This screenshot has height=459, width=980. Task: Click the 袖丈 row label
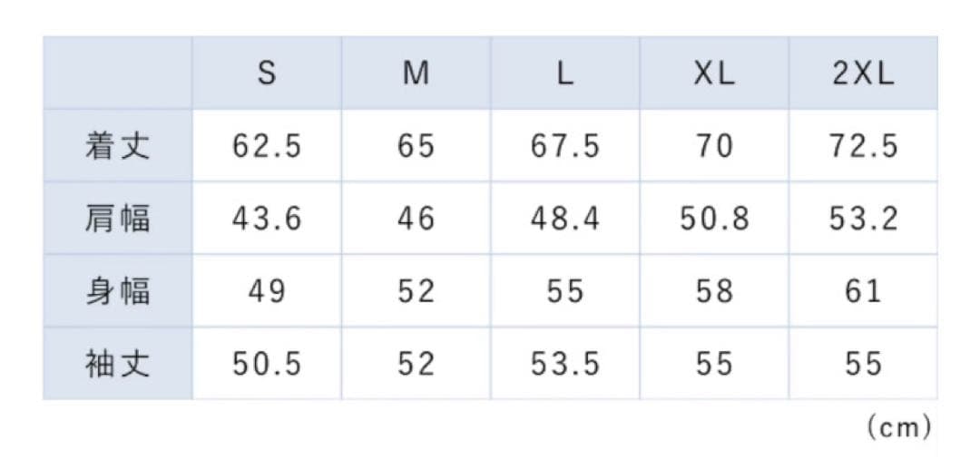[117, 364]
